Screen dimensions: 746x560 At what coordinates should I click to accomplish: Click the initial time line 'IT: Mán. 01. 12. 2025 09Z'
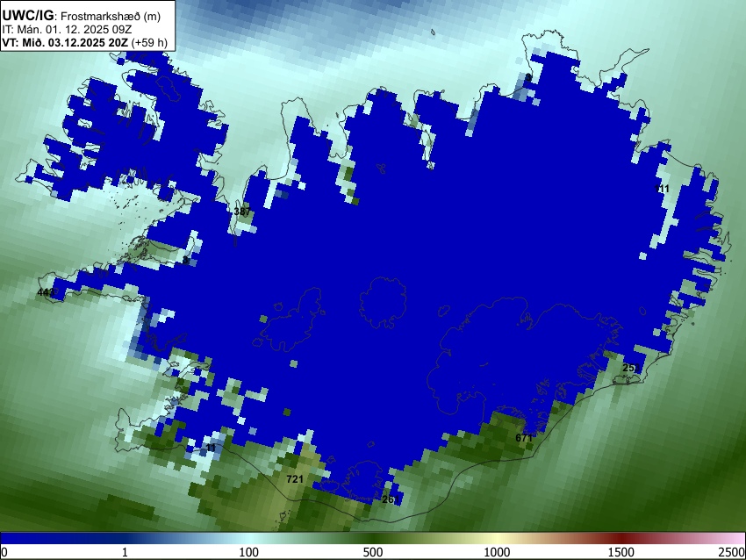pos(67,30)
